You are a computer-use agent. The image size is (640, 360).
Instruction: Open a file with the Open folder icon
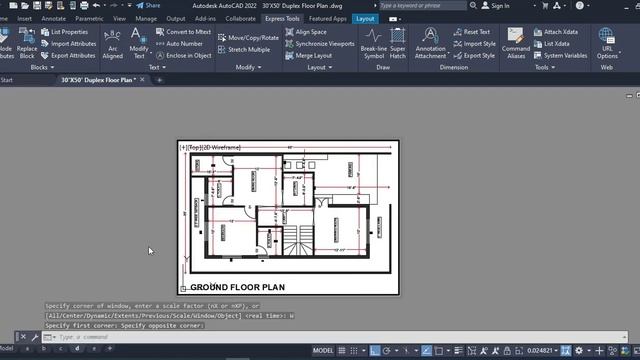25,6
